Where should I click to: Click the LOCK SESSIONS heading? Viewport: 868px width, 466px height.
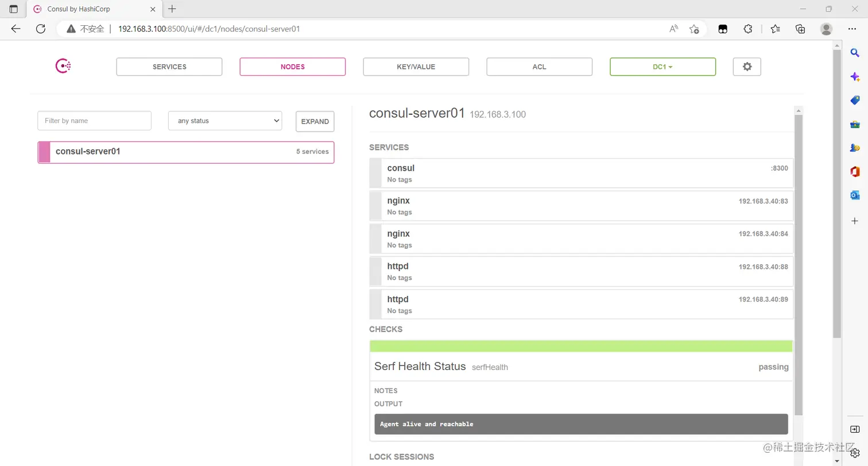402,457
